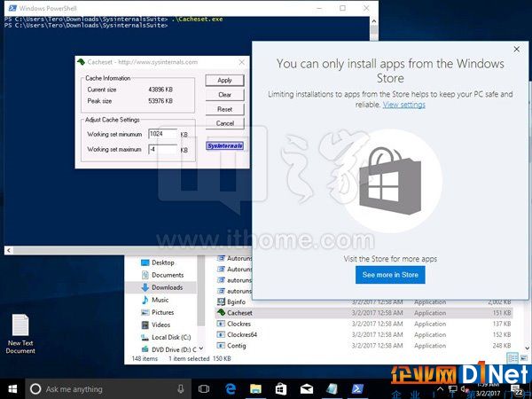Click the Bginfo file icon
Viewport: 532px width, 399px height.
coord(221,301)
